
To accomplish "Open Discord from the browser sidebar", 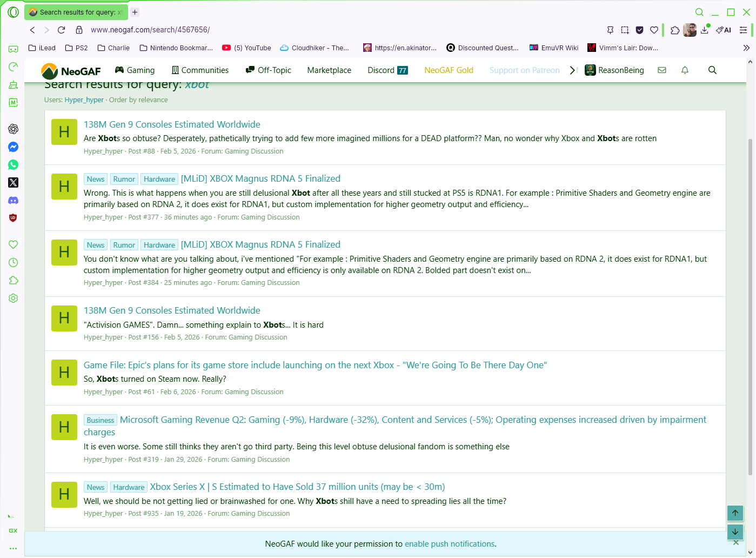I will (x=13, y=201).
